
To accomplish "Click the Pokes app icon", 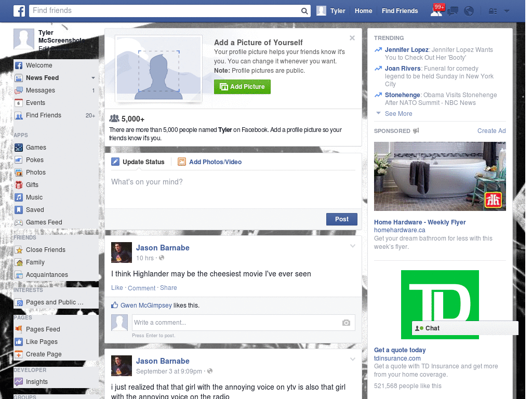I will (x=19, y=160).
